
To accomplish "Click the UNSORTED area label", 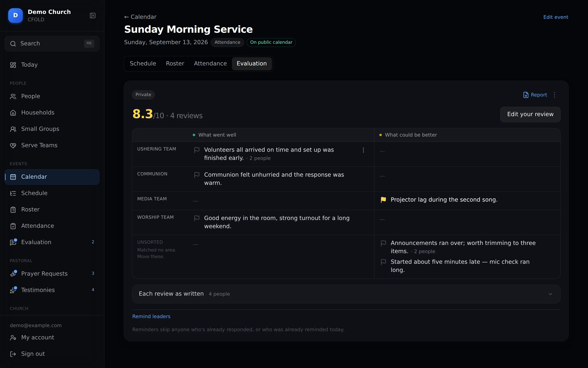I will [x=150, y=242].
